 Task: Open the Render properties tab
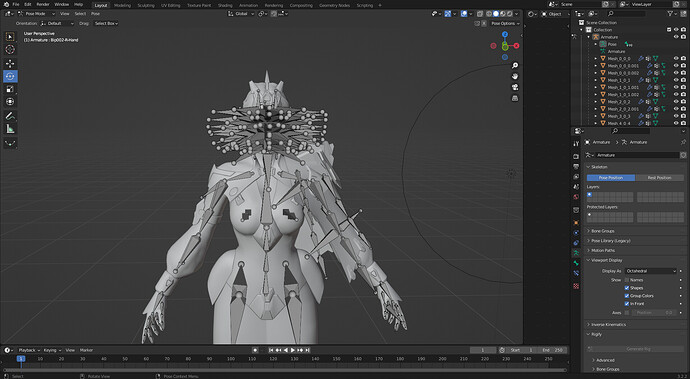[x=576, y=156]
